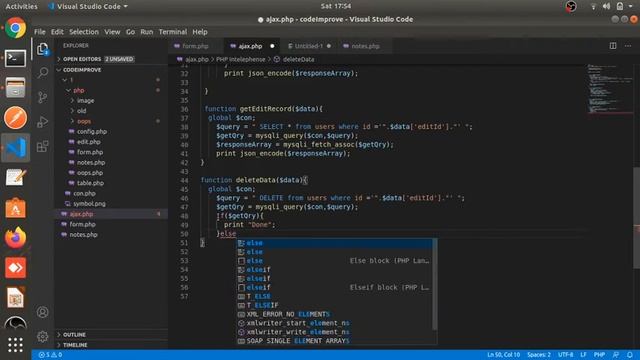Viewport: 640px width, 360px height.
Task: Collapse CODEIMPROVE folder section
Action: [82, 70]
